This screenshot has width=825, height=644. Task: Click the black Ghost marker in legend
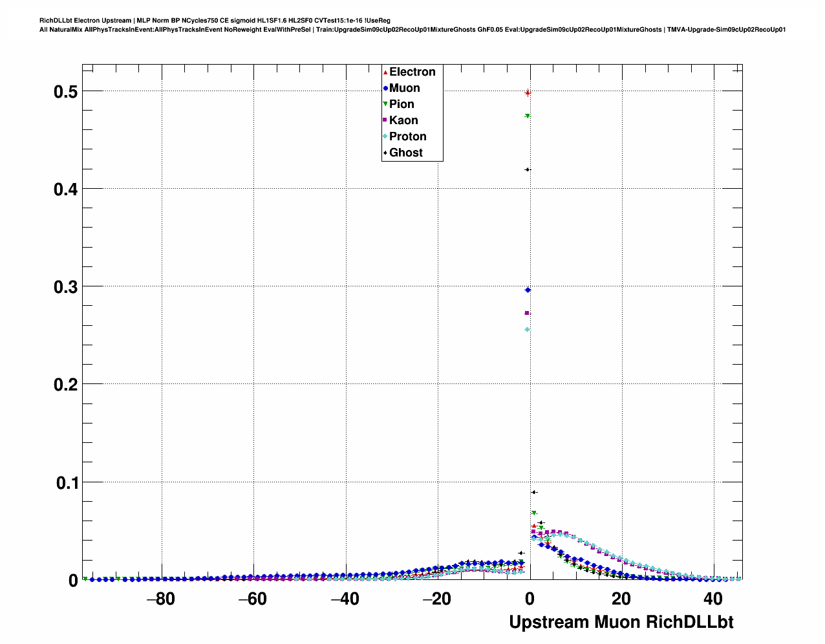[x=385, y=153]
